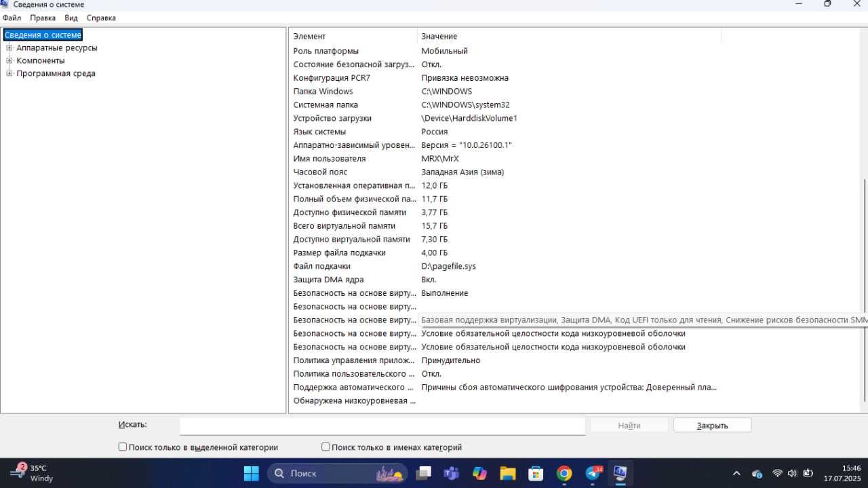Open the OneDrive cloud tray icon
Viewport: 868px width, 488px height.
[757, 473]
